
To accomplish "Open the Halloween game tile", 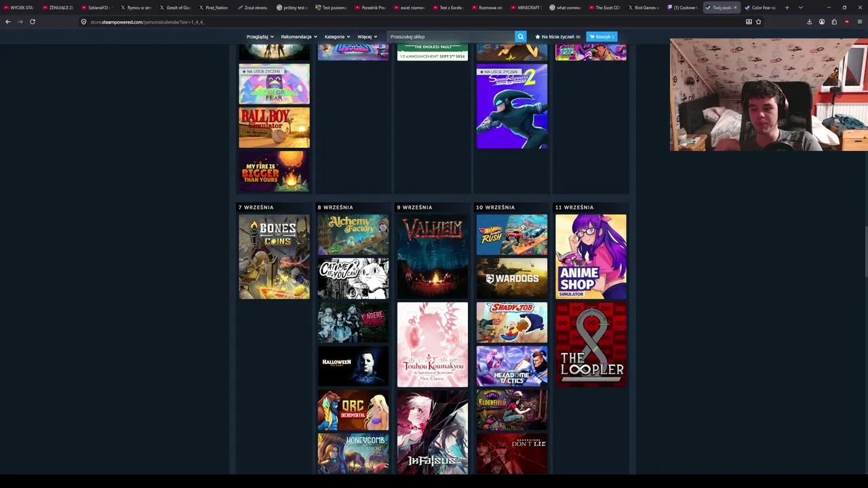I will [353, 366].
